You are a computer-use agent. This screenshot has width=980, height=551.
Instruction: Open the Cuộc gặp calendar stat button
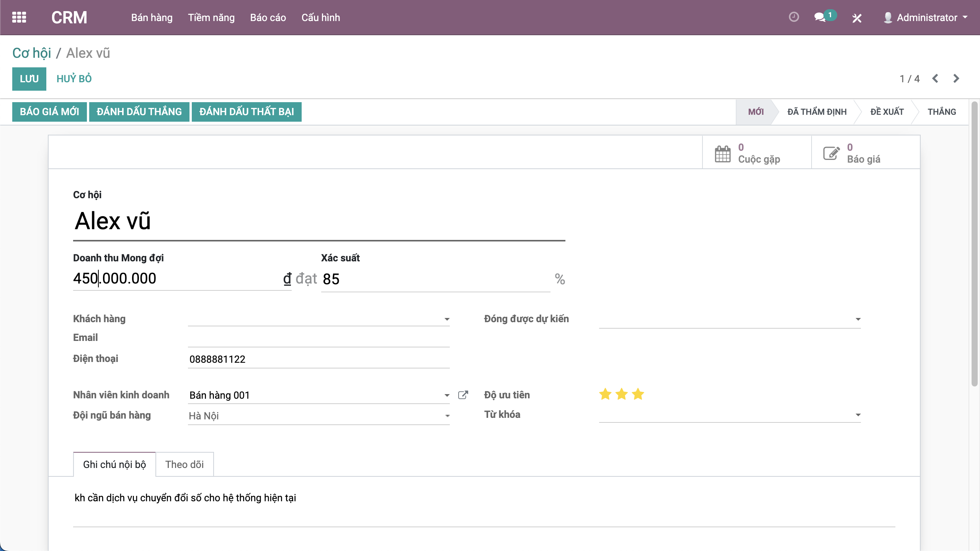[756, 153]
